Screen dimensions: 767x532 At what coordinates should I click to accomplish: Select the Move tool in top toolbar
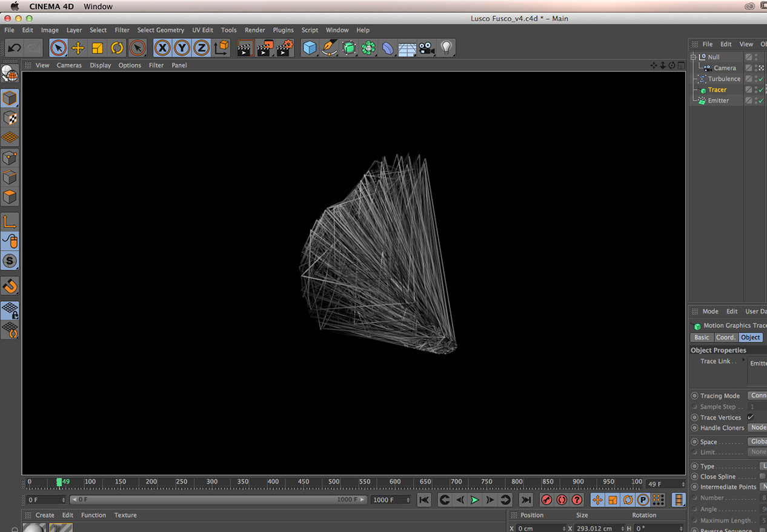(78, 48)
